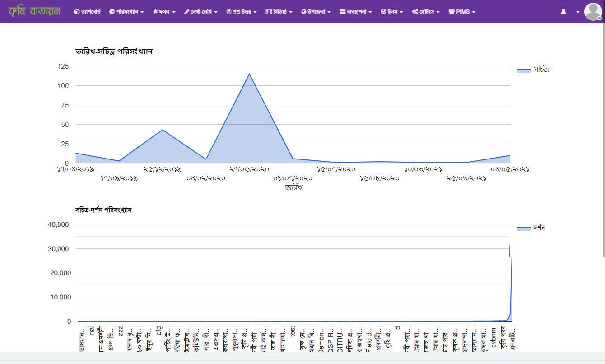Viewport: 605px width, 364px height.
Task: Click the x-axis date ২৫/০৩/২০২১
Action: (466, 178)
